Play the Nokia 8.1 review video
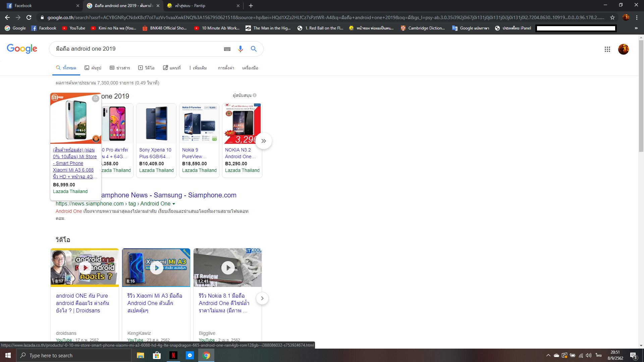 click(228, 267)
